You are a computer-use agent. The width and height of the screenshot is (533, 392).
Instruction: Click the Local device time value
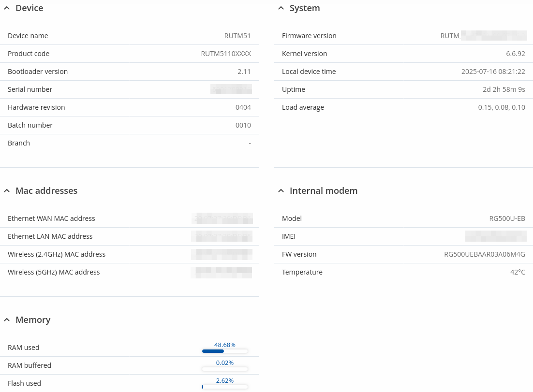493,72
